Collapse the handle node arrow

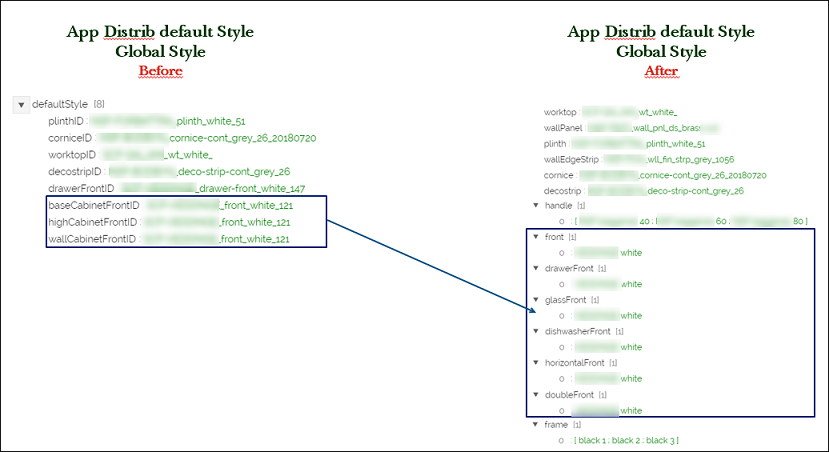pyautogui.click(x=535, y=205)
